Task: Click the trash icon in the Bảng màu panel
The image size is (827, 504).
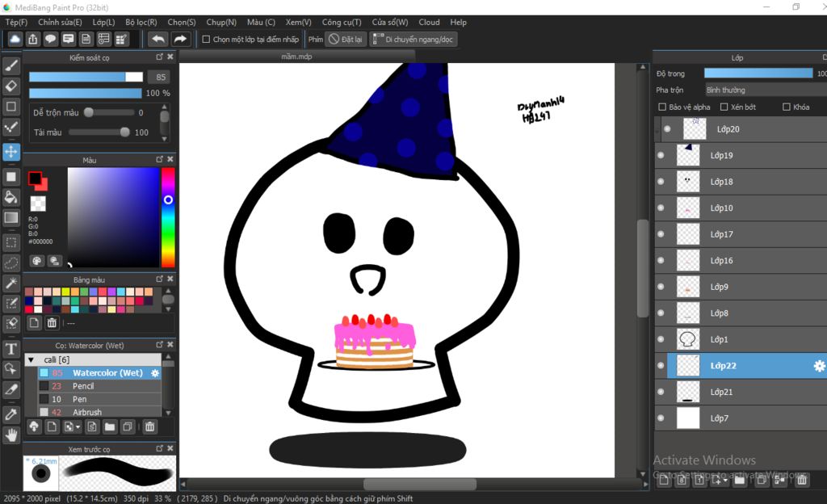Action: point(52,322)
